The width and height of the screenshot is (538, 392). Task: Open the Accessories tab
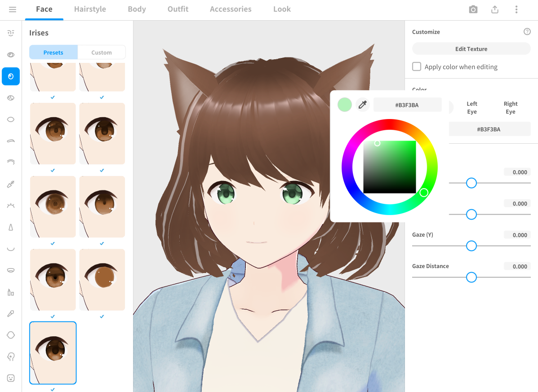(x=231, y=9)
